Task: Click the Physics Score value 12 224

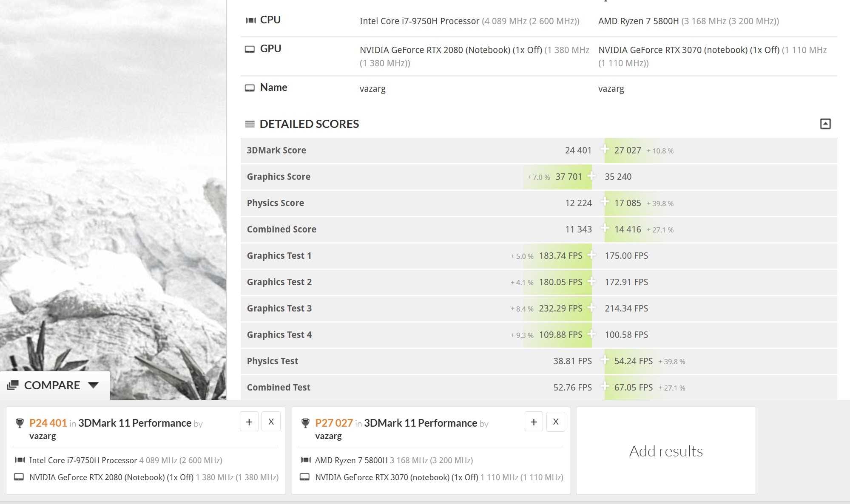Action: pyautogui.click(x=578, y=203)
